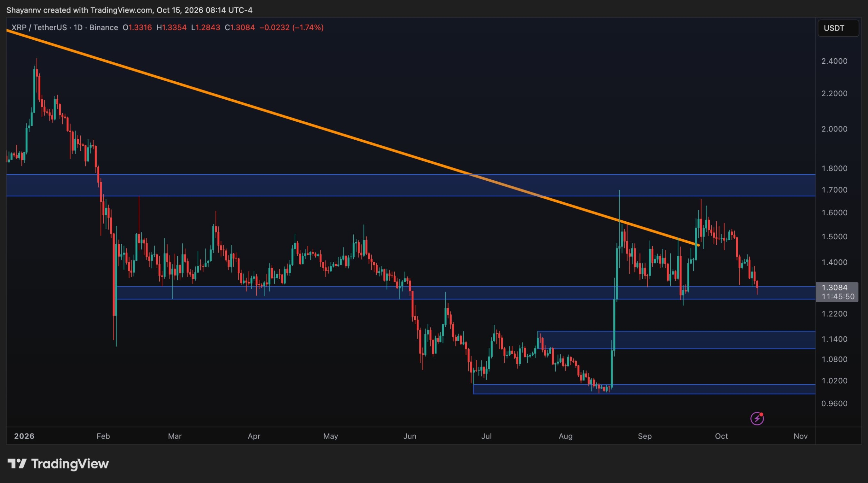This screenshot has width=868, height=483.
Task: Click the current price label 1.3084
Action: click(x=834, y=287)
